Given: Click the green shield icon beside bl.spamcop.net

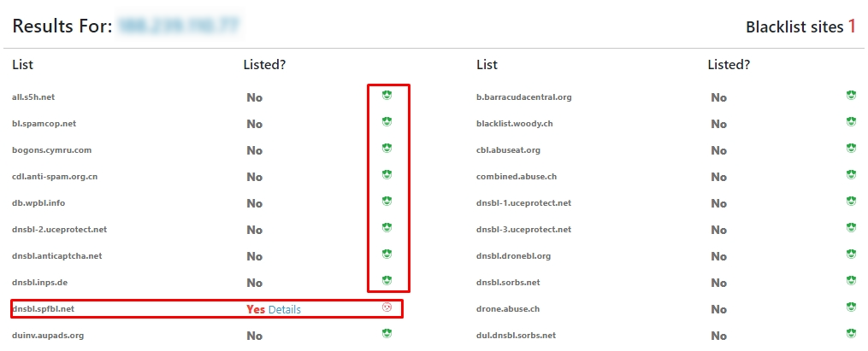Looking at the screenshot, I should (387, 122).
